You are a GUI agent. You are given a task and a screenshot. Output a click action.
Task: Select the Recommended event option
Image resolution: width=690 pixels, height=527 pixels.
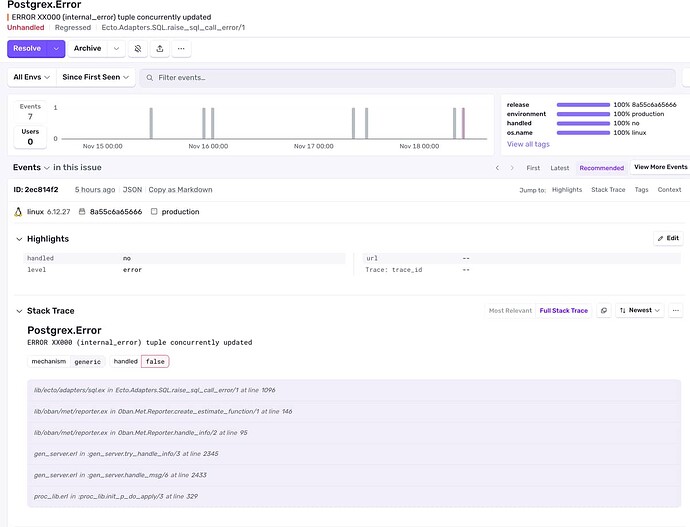click(601, 168)
